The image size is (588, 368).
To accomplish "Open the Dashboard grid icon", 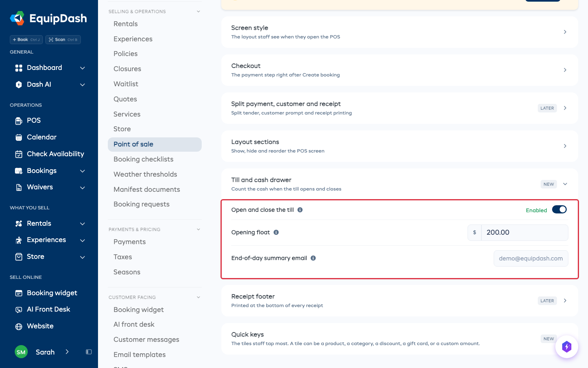I will click(x=19, y=68).
